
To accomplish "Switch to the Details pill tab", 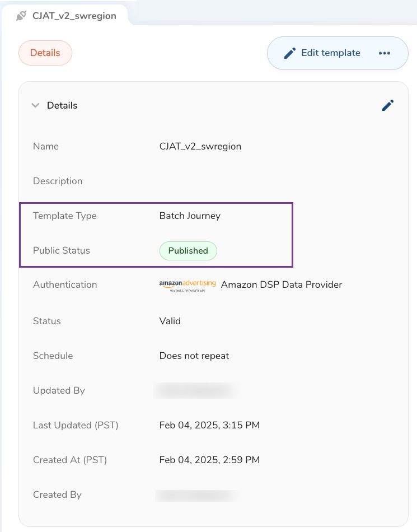I will [x=45, y=53].
